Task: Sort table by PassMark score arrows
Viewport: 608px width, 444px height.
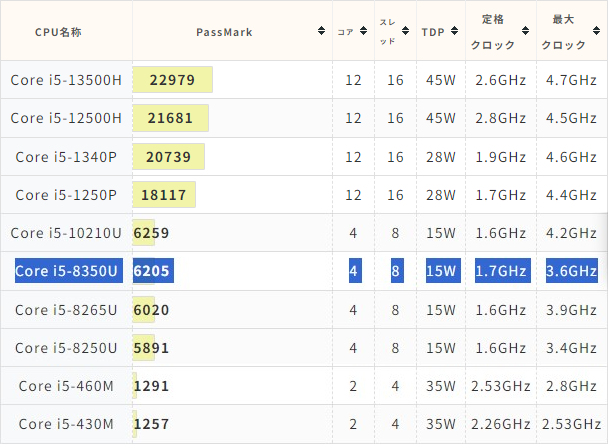Action: coord(321,31)
